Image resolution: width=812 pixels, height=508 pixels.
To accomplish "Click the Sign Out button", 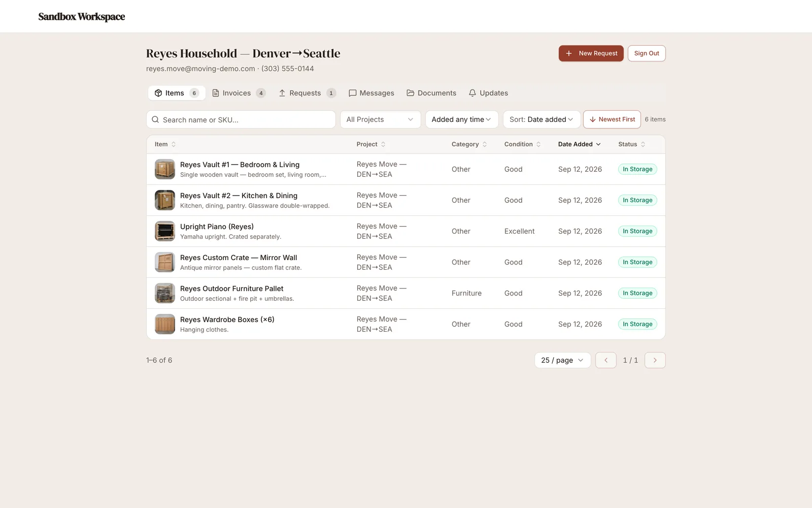I will pyautogui.click(x=647, y=53).
